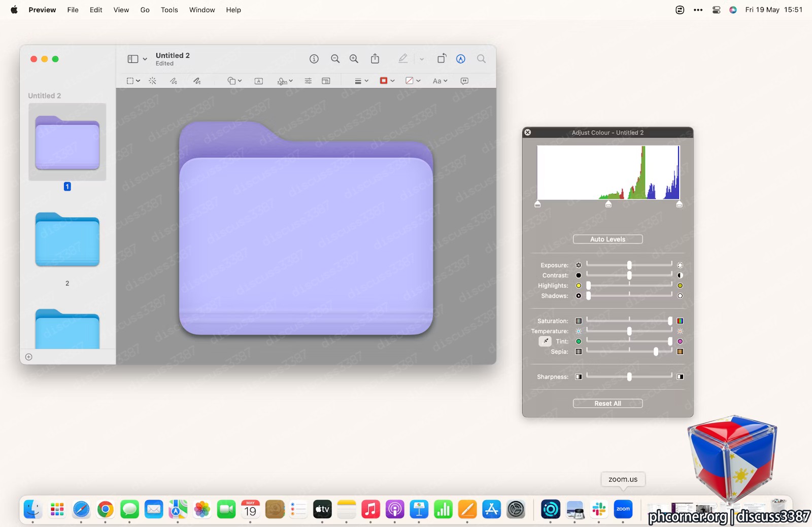Click the Sepia slider handle
This screenshot has width=812, height=527.
[x=656, y=352]
